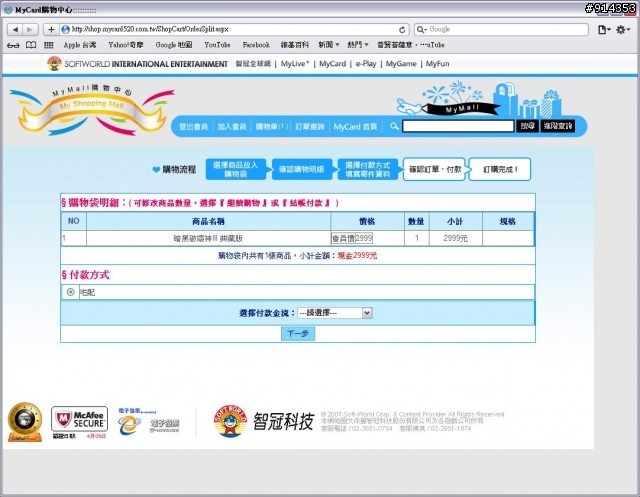Open the Google search engine selector
640x497 pixels.
point(421,29)
